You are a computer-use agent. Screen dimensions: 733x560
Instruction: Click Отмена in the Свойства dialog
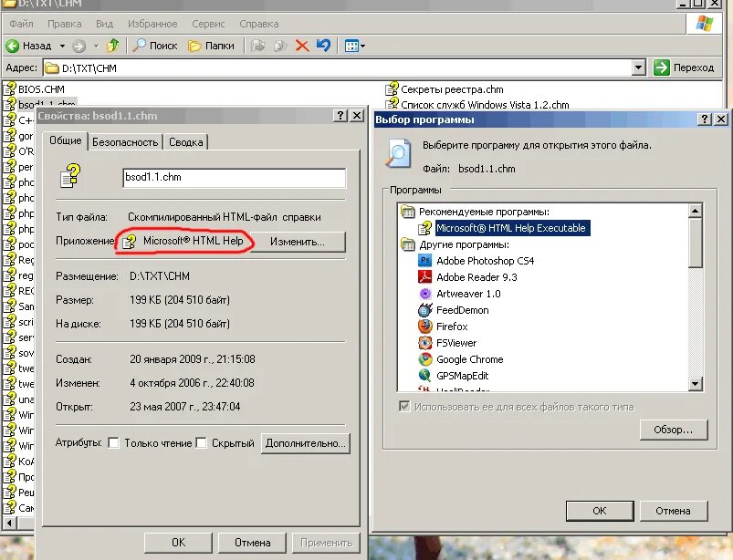[253, 543]
